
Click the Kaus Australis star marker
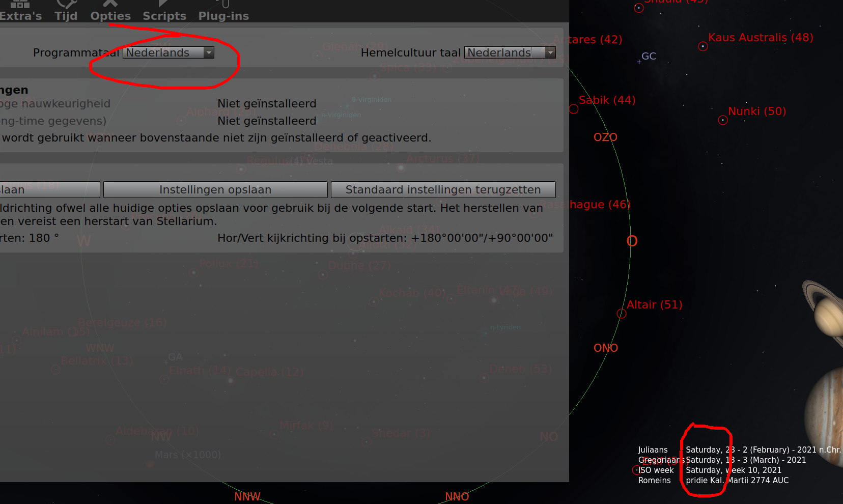pyautogui.click(x=703, y=46)
